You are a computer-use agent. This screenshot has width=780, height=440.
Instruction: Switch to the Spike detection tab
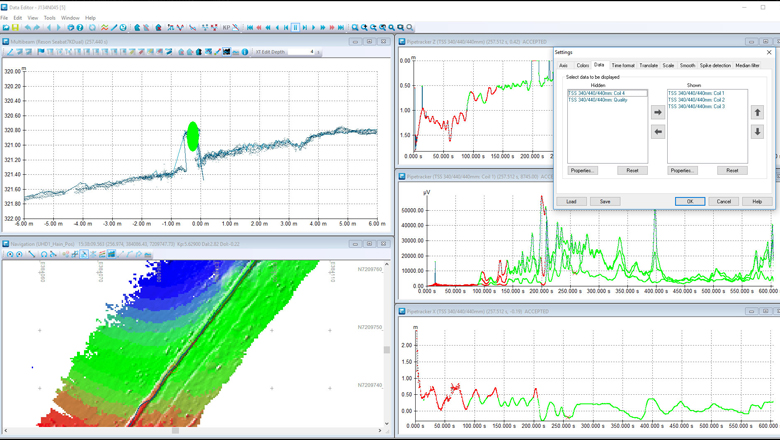coord(715,65)
